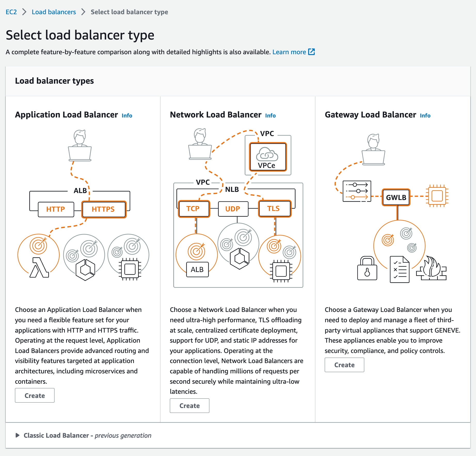Open the Learn more comparison link

point(289,52)
